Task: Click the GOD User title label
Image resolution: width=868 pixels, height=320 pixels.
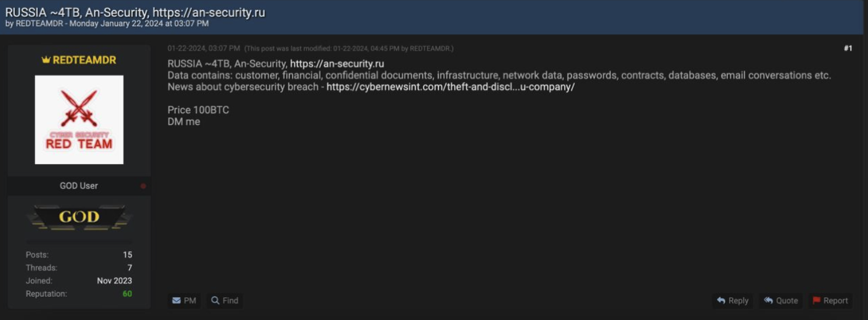Action: (x=79, y=186)
